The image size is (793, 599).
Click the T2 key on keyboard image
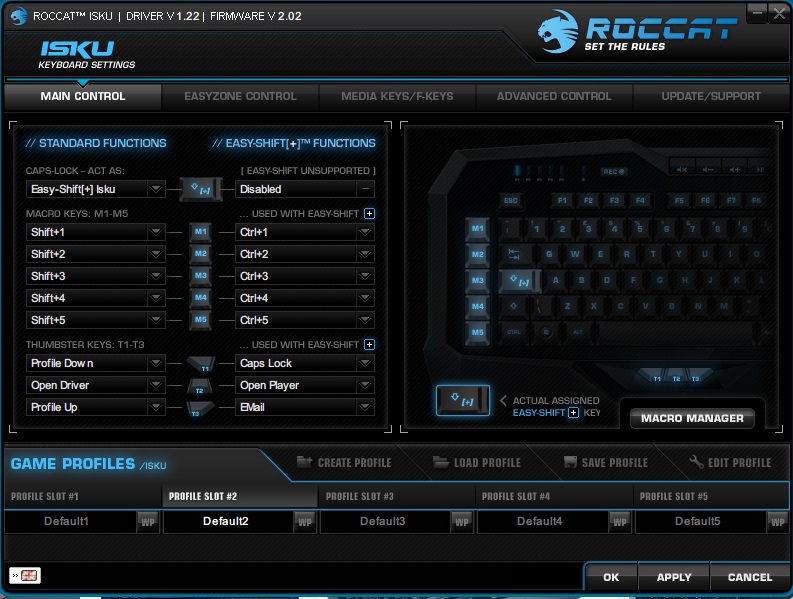676,377
